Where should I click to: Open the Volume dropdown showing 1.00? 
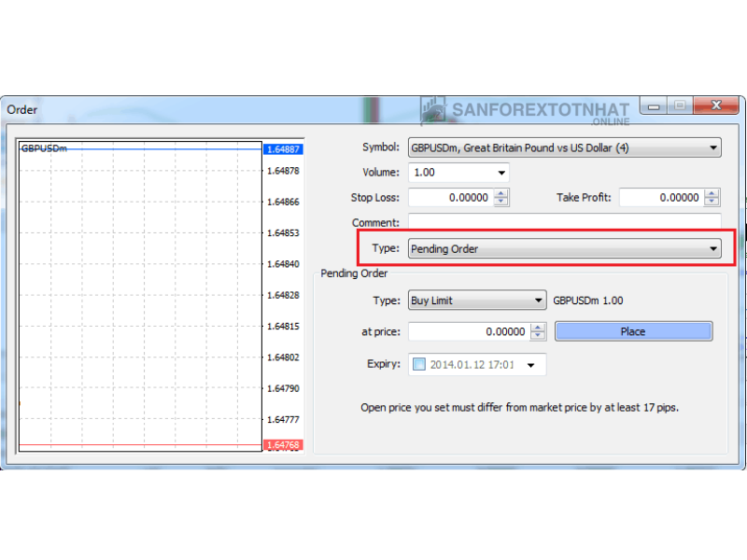coord(458,173)
